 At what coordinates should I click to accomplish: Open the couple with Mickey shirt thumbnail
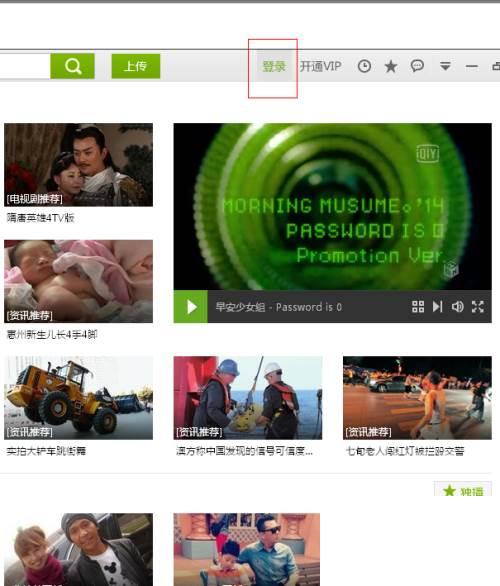[78, 549]
